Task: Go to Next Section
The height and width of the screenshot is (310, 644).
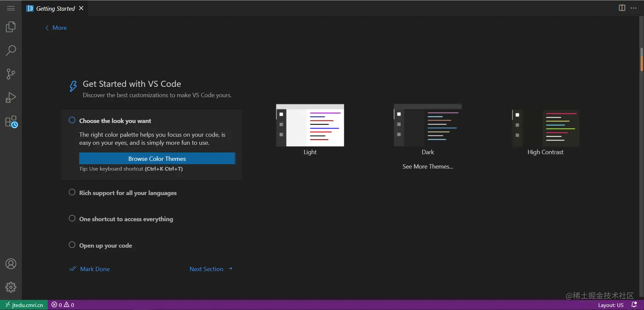Action: [211, 269]
